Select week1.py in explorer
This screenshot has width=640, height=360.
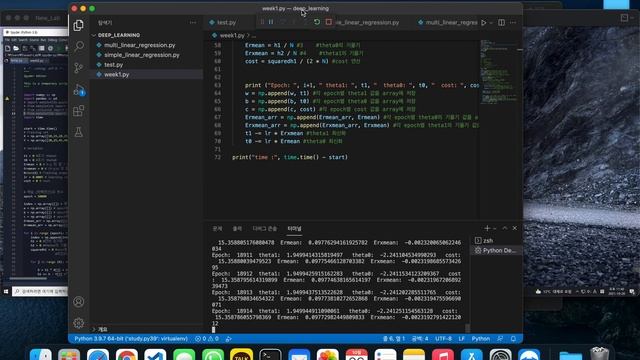coord(116,74)
